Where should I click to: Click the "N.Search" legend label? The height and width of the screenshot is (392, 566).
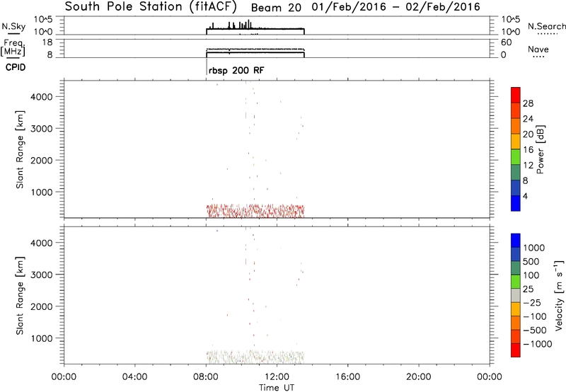point(547,26)
